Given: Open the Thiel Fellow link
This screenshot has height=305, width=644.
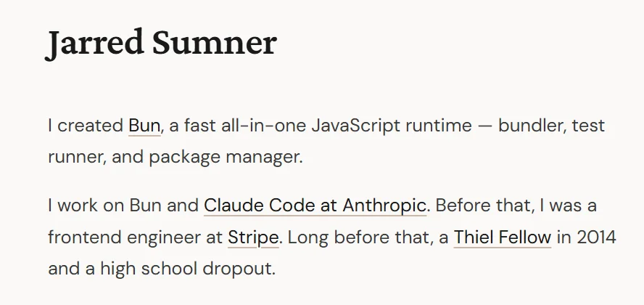Looking at the screenshot, I should tap(503, 237).
